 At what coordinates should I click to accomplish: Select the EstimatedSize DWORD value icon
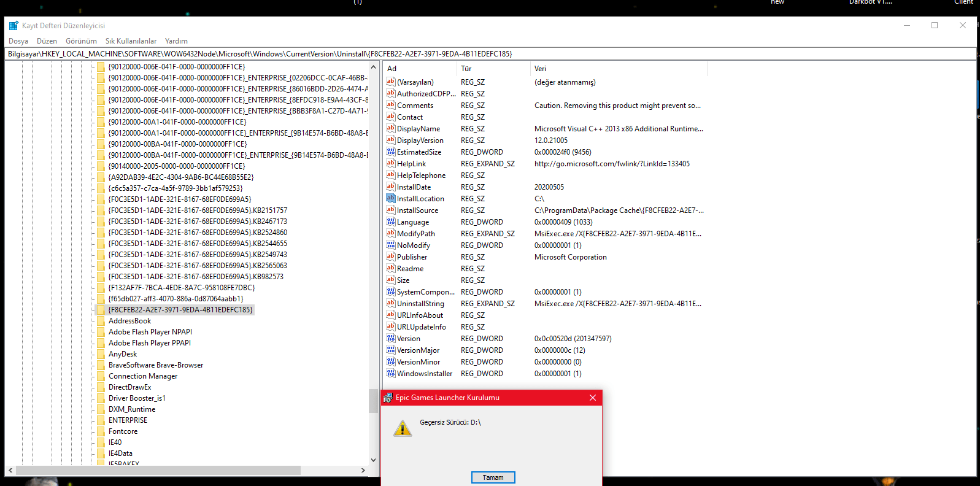coord(390,152)
